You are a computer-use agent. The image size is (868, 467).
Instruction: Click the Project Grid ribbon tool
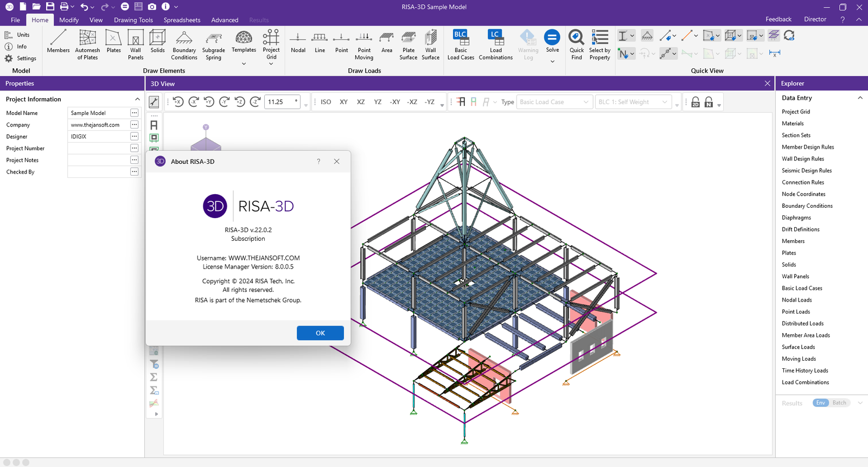pos(271,44)
